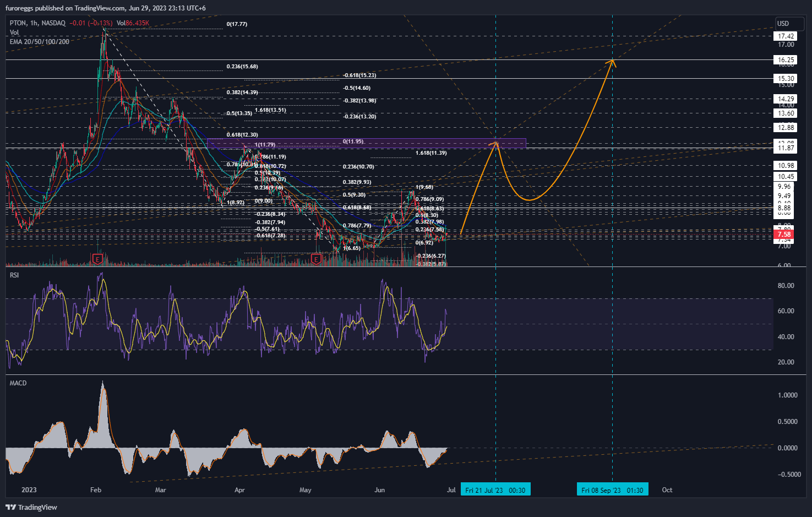This screenshot has height=517, width=812.
Task: Select the -0.5(14.60) Fibonacci level label
Action: [x=357, y=88]
